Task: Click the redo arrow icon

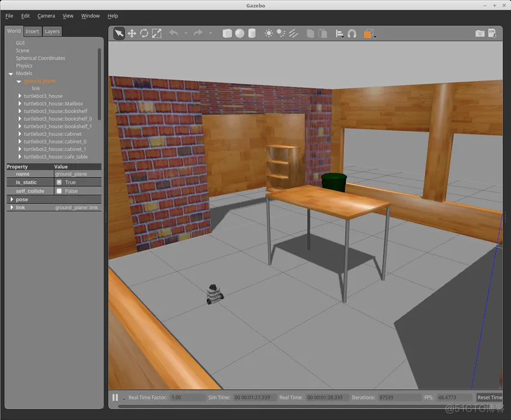Action: (198, 33)
